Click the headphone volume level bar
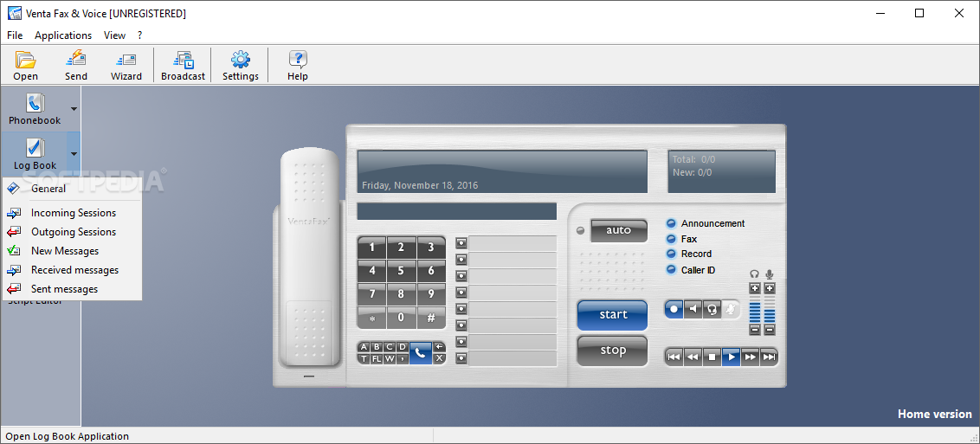The width and height of the screenshot is (980, 444). coord(754,309)
